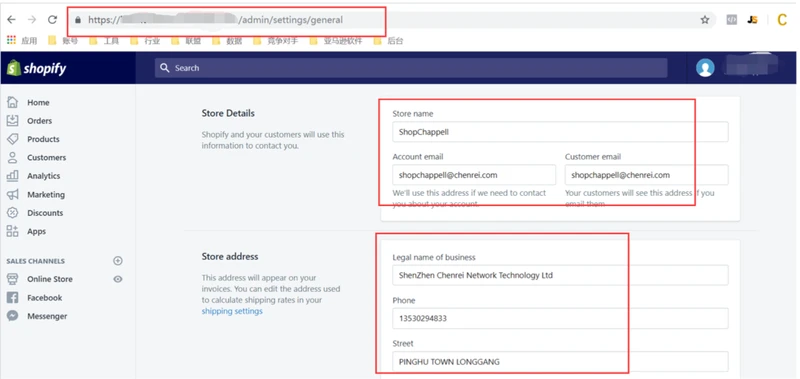Open the 行业 bookmark folder
800x379 pixels.
tap(145, 41)
